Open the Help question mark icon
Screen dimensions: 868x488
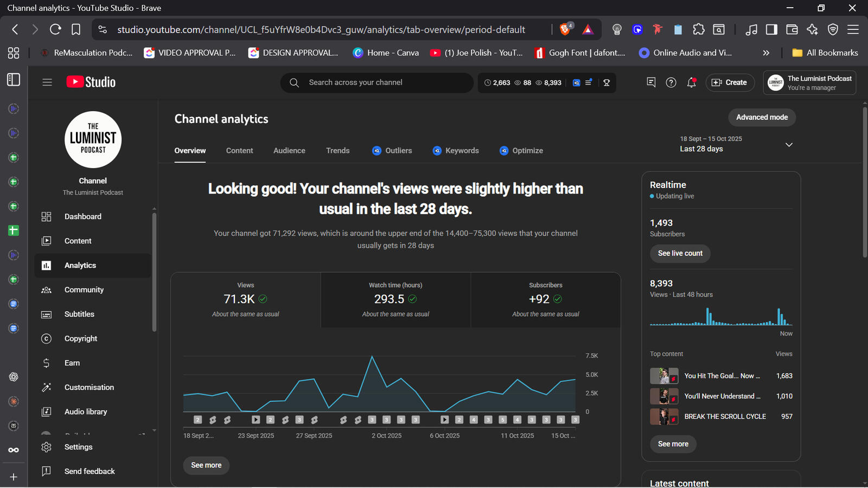tap(671, 82)
